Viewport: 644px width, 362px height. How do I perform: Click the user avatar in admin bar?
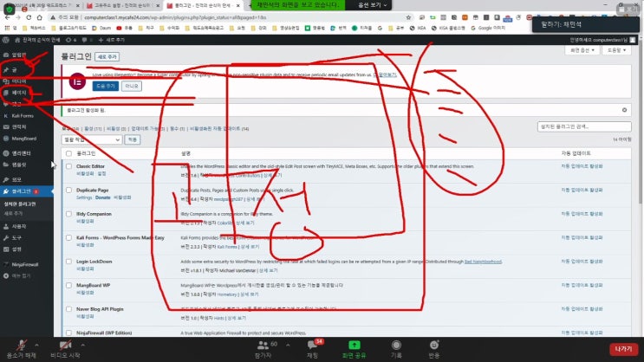[633, 40]
